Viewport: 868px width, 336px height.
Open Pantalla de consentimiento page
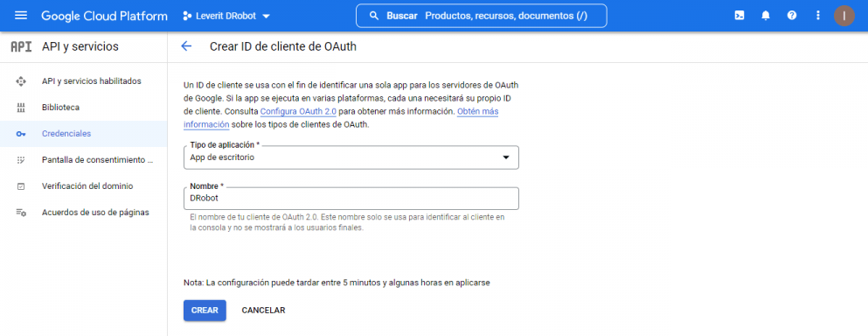84,160
